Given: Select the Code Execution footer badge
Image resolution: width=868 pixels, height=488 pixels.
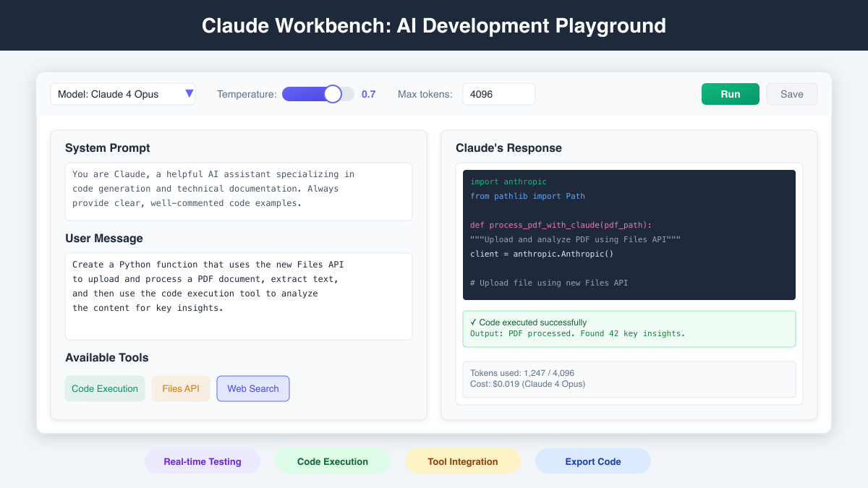Looking at the screenshot, I should point(333,461).
